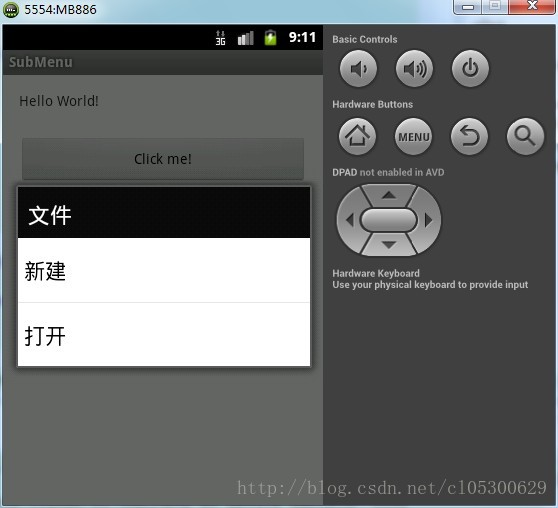Lower volume with the volume down button
Viewport: 558px width, 508px height.
358,68
